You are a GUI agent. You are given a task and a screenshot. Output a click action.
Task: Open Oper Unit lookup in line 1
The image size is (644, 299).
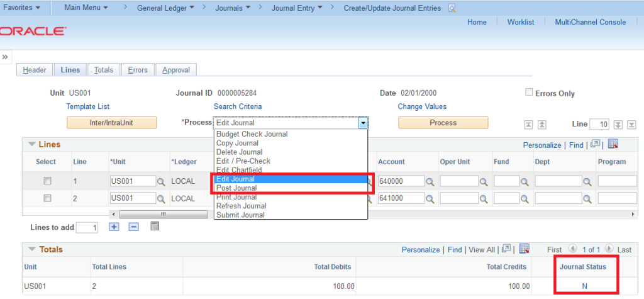[484, 182]
